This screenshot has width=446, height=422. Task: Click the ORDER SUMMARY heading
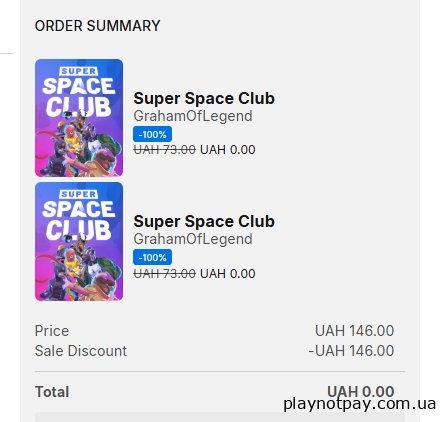[97, 26]
